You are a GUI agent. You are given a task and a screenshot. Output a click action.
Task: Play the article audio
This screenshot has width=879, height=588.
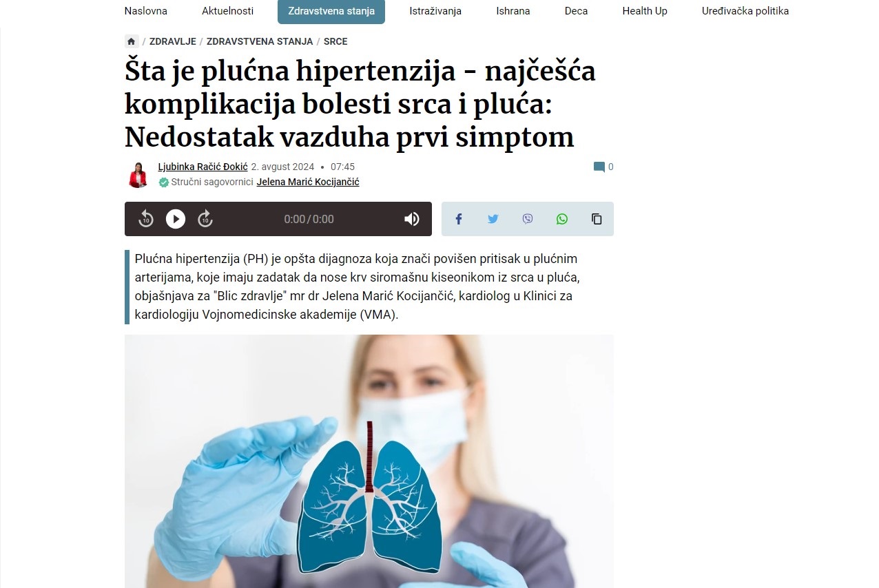tap(176, 219)
